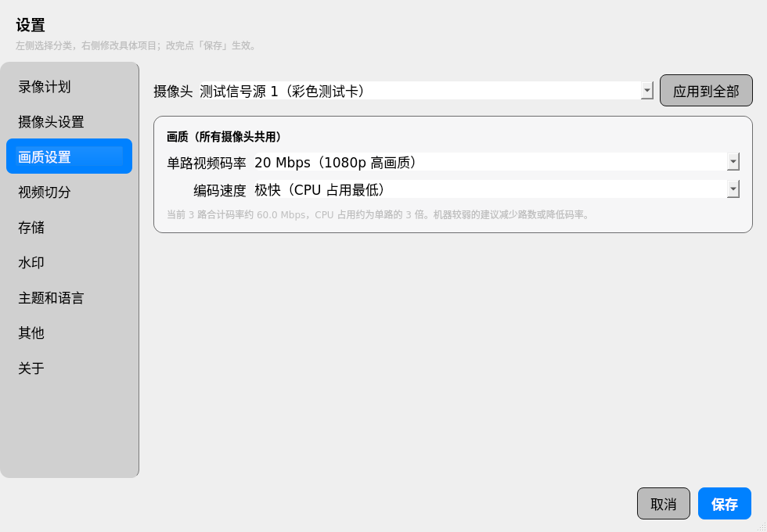Click the arrow of the 摄像头 dropdown
Image resolution: width=767 pixels, height=532 pixels.
(647, 91)
